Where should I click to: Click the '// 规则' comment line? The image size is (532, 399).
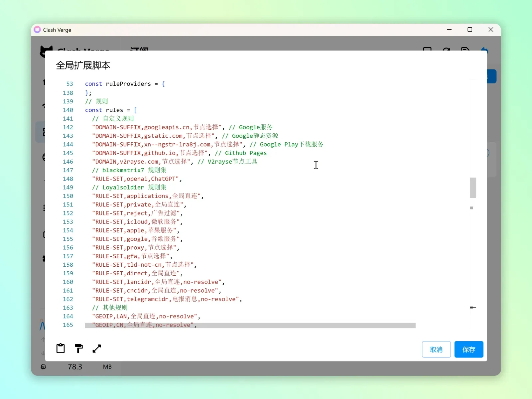(x=96, y=101)
